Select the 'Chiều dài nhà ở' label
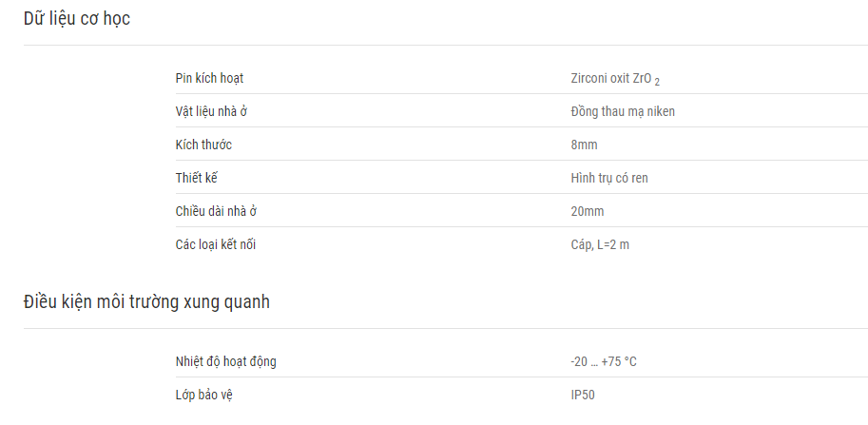The width and height of the screenshot is (868, 425). pos(216,211)
